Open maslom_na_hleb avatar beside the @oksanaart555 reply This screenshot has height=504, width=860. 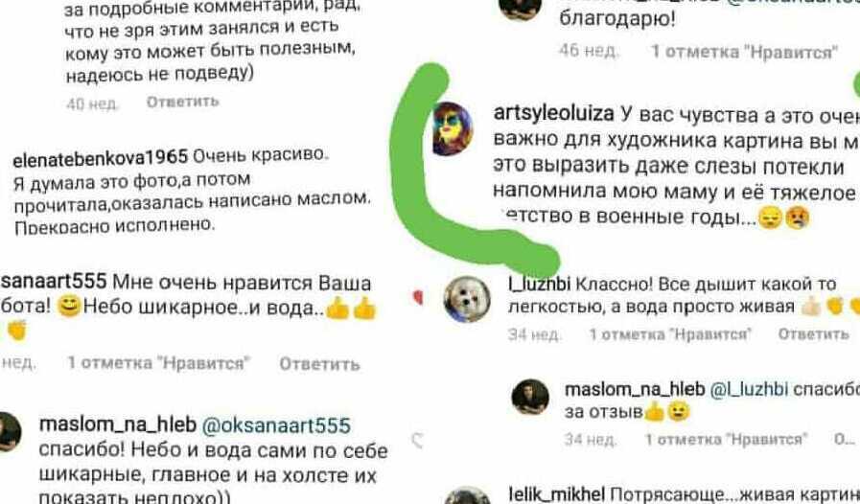coord(10,432)
